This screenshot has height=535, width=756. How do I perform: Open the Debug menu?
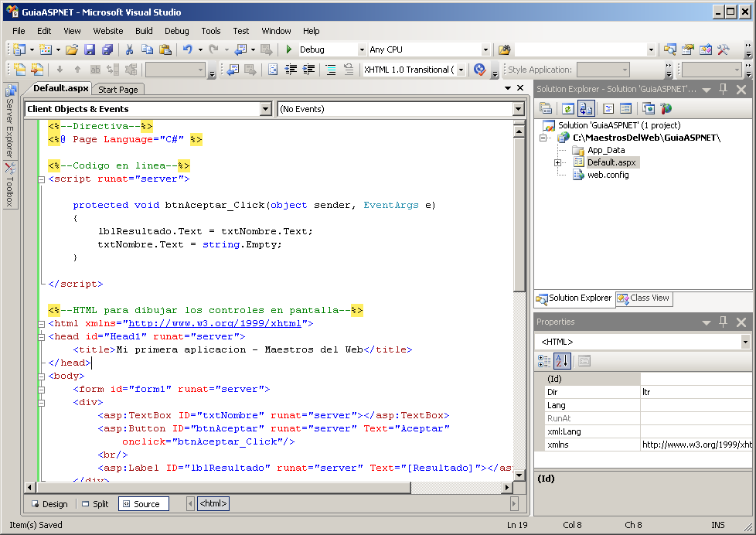(x=177, y=31)
